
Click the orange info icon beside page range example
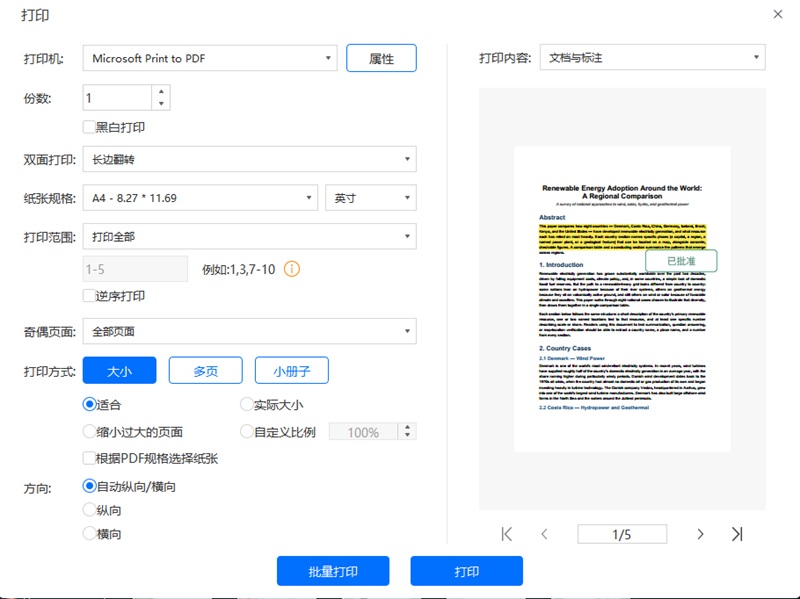click(292, 269)
